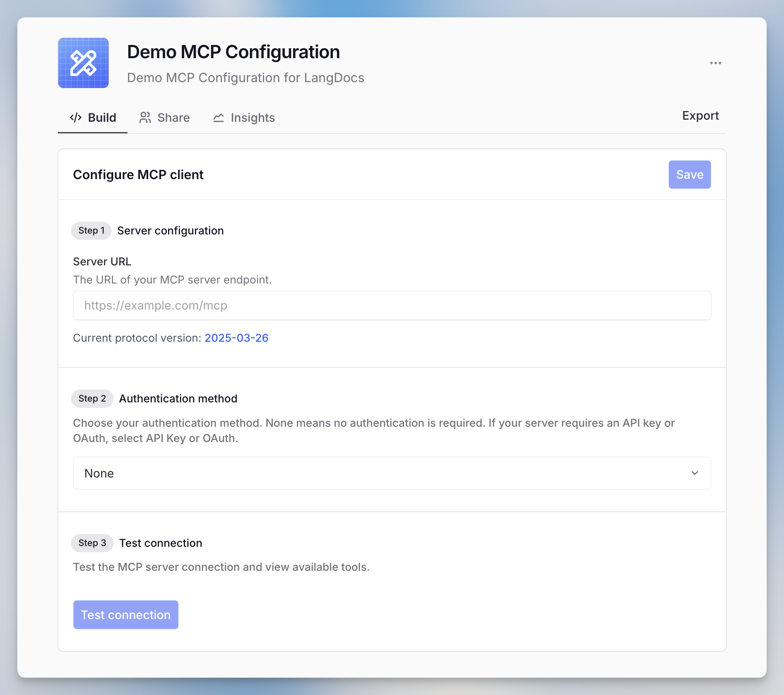
Task: Click the Test connection section heading
Action: [x=161, y=543]
